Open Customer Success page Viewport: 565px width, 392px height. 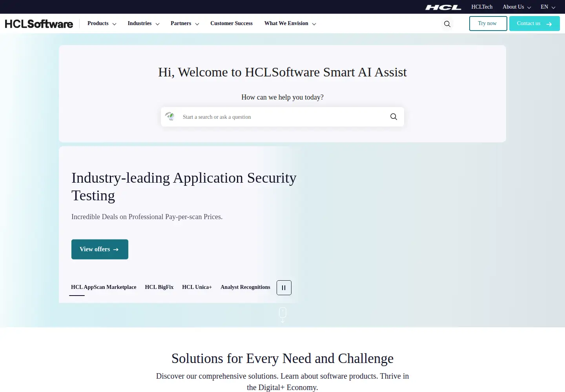(x=231, y=24)
